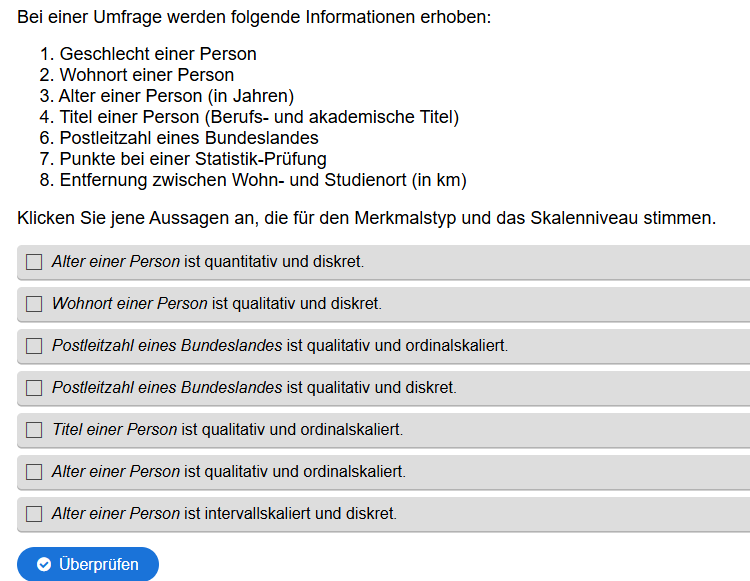The width and height of the screenshot is (750, 581).
Task: Click the instruction 'Klicken Sie jene Aussagen an'
Action: click(x=366, y=218)
